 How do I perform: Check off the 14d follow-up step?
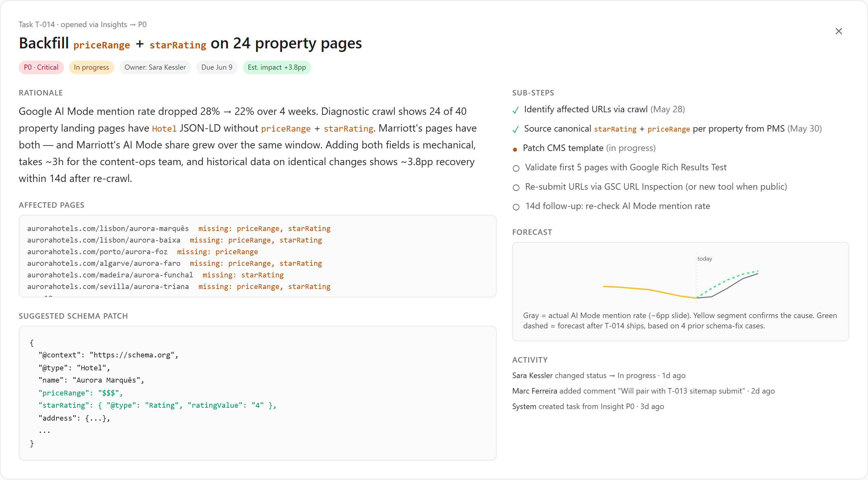516,207
